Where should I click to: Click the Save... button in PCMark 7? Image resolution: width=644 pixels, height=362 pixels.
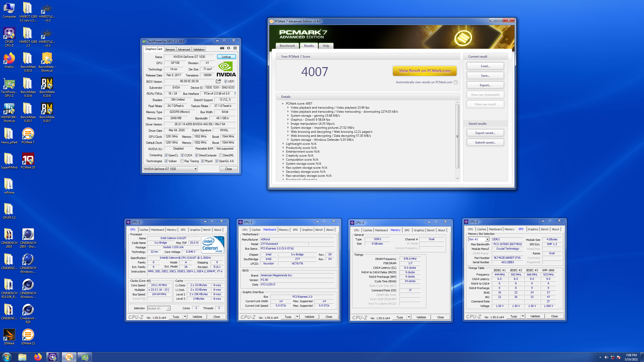[485, 75]
